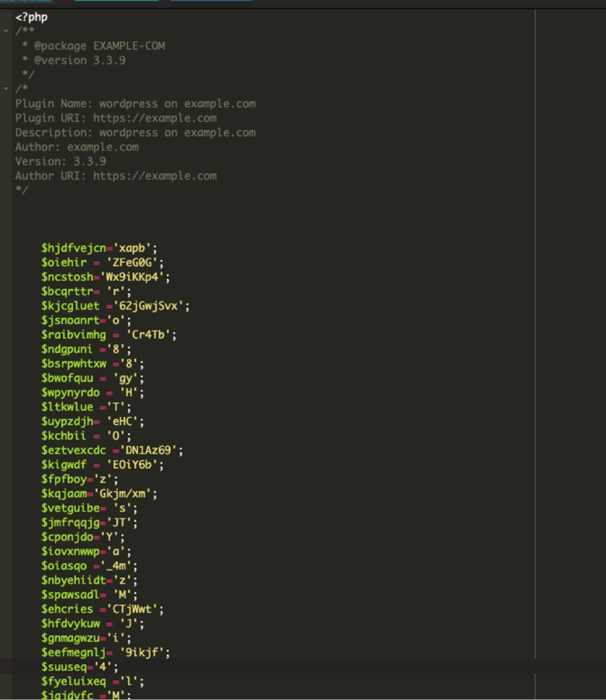The height and width of the screenshot is (700, 606).
Task: Click the $gnmagwzu='i' line
Action: coord(86,638)
